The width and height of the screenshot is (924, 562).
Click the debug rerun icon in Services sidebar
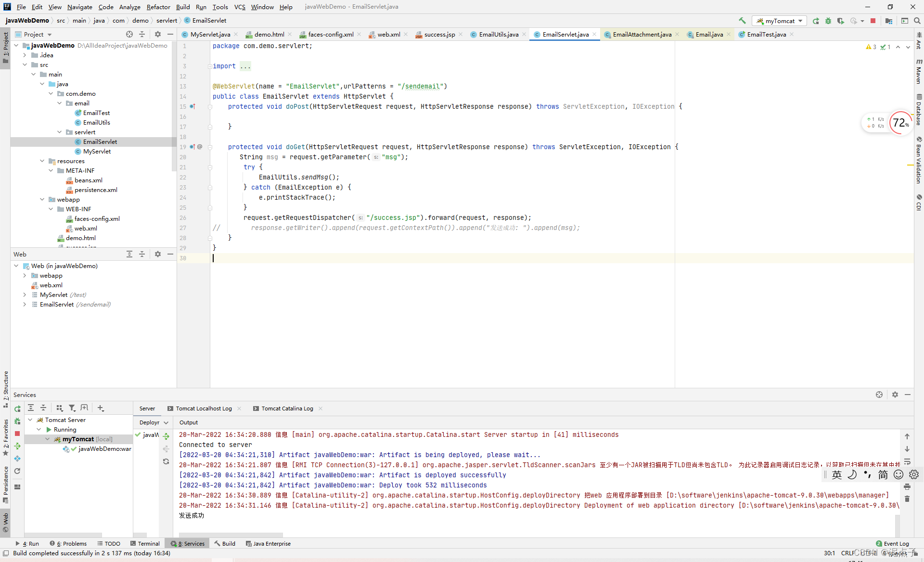[x=17, y=421]
